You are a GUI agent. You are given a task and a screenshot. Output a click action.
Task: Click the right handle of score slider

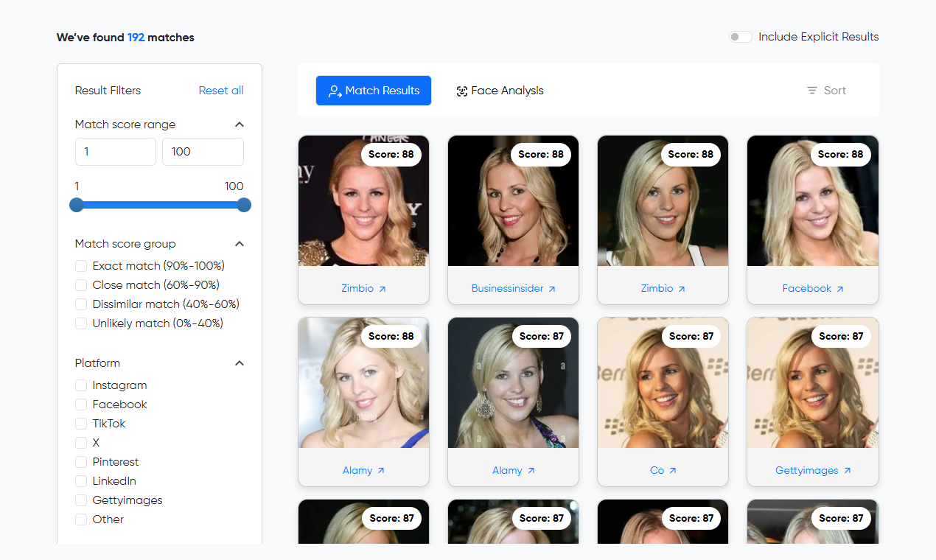coord(244,205)
